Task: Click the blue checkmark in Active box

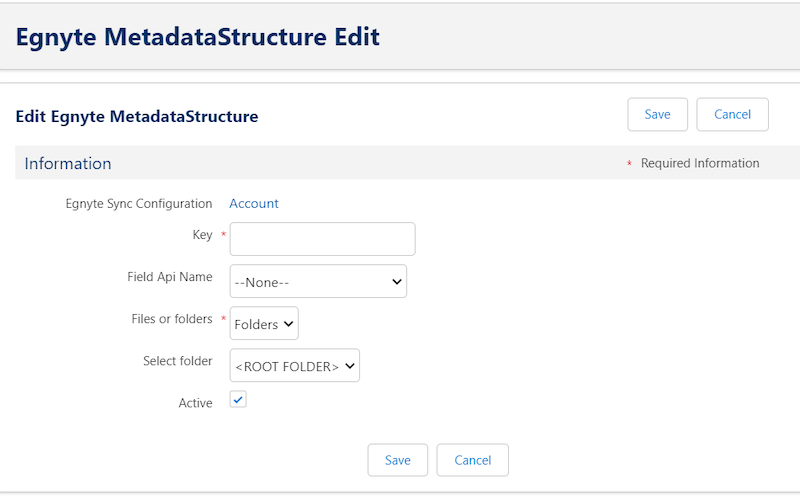Action: coord(238,399)
